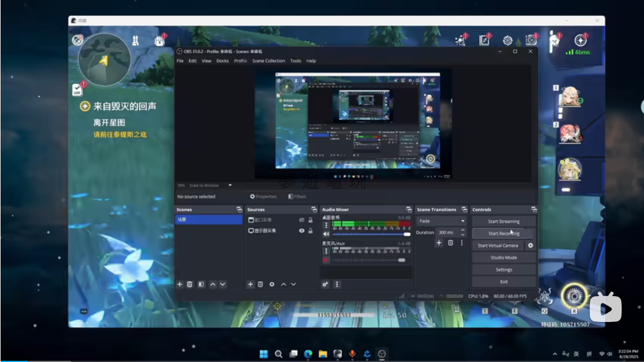Open advanced audio properties gears icon

325,284
